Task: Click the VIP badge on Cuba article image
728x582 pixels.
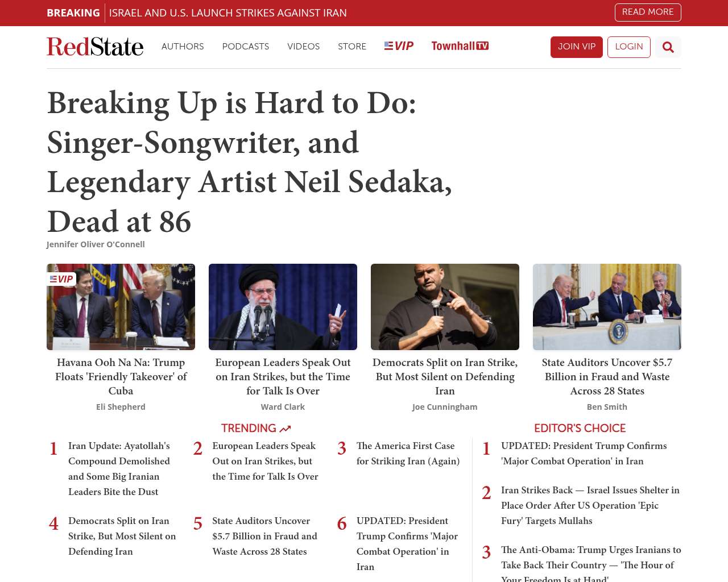Action: point(61,279)
